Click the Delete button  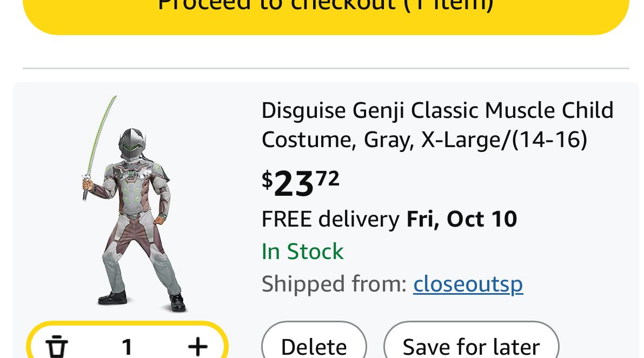314,346
